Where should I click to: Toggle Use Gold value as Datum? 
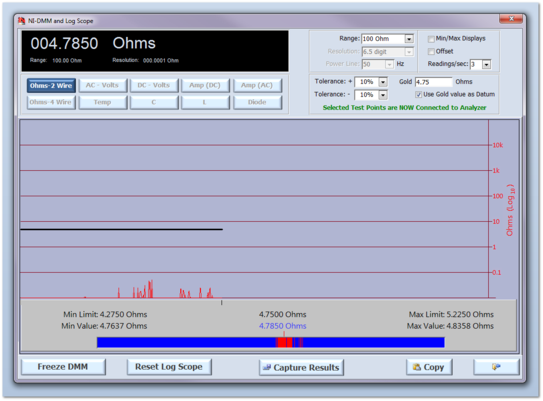419,95
